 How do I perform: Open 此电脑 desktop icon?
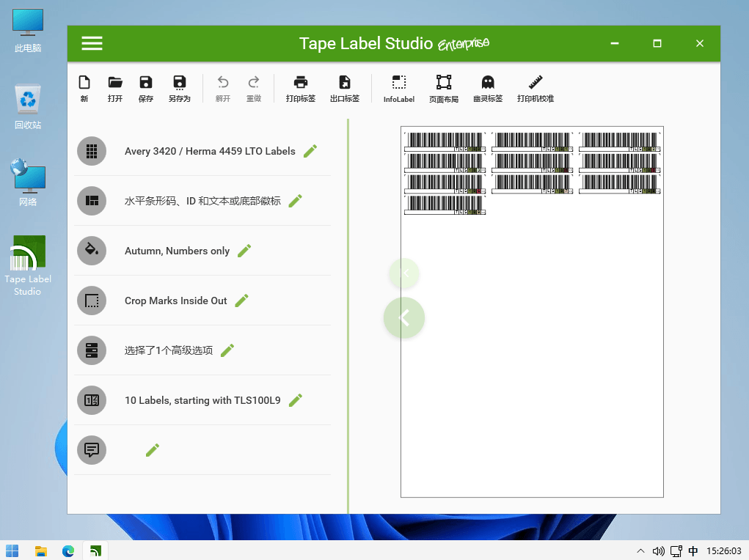tap(28, 31)
